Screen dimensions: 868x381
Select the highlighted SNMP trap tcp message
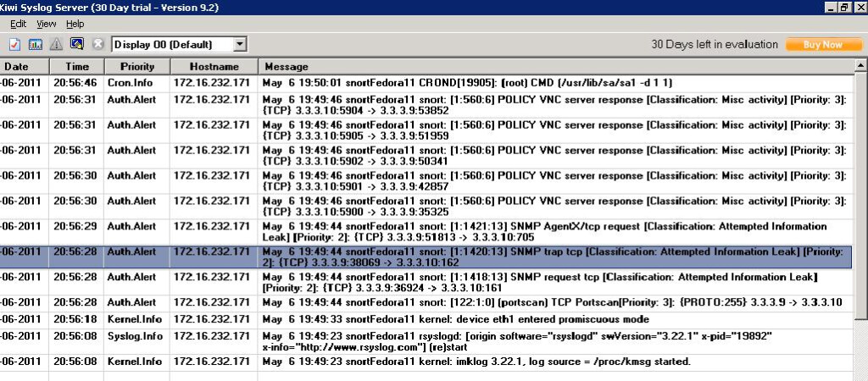pos(556,257)
